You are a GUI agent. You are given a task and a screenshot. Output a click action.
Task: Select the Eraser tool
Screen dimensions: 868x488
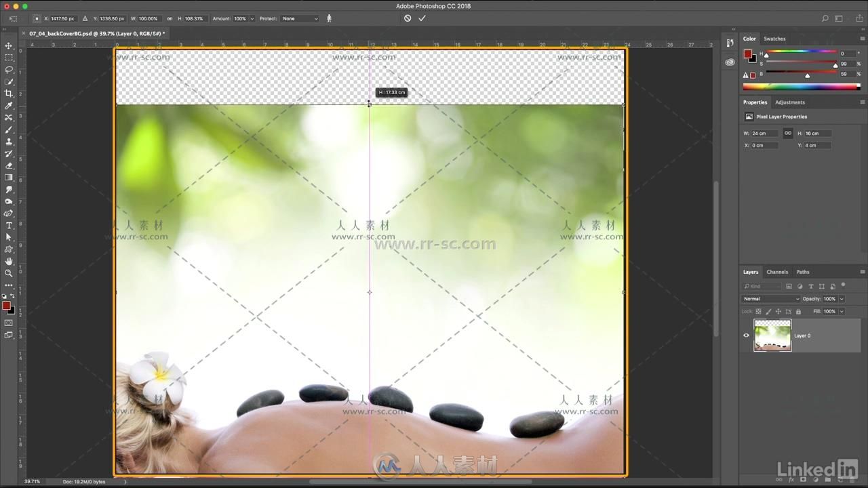[x=9, y=165]
